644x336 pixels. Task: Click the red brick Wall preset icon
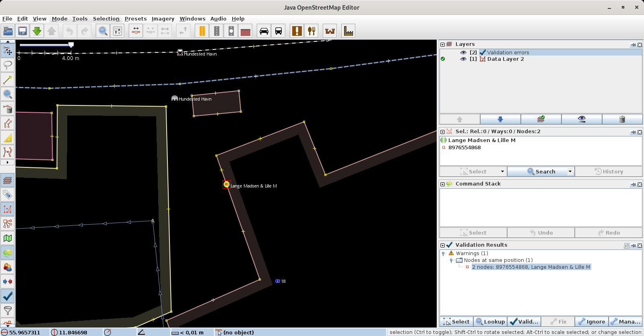(246, 31)
